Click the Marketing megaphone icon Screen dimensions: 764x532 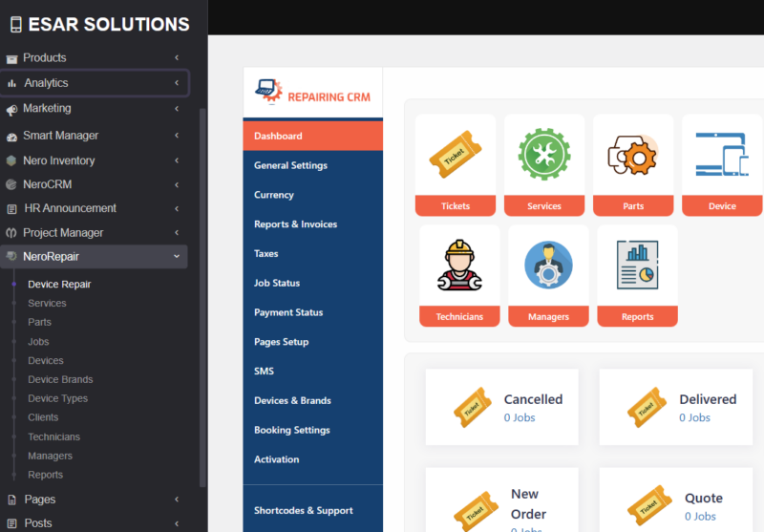click(11, 110)
